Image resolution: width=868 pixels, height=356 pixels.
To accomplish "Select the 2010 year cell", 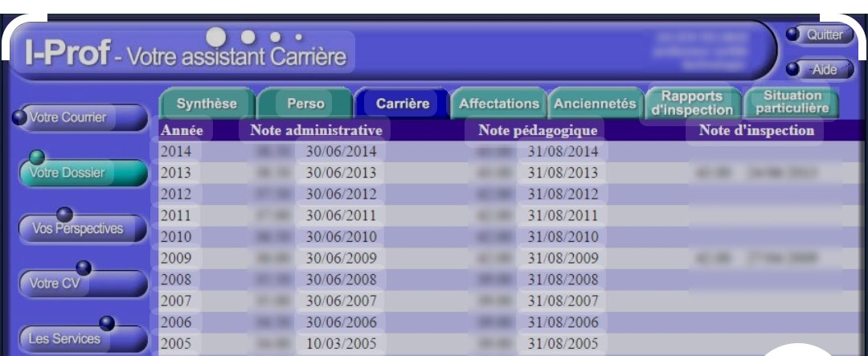I will click(176, 237).
